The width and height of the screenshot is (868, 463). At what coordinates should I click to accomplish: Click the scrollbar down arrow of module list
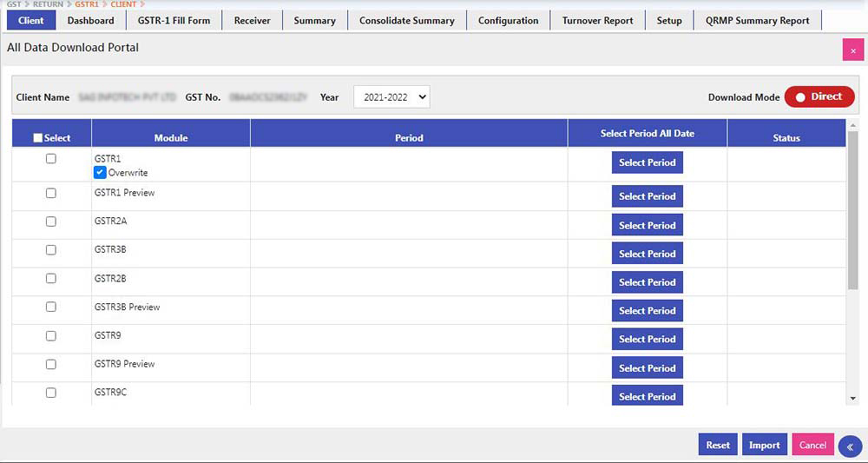click(x=852, y=397)
